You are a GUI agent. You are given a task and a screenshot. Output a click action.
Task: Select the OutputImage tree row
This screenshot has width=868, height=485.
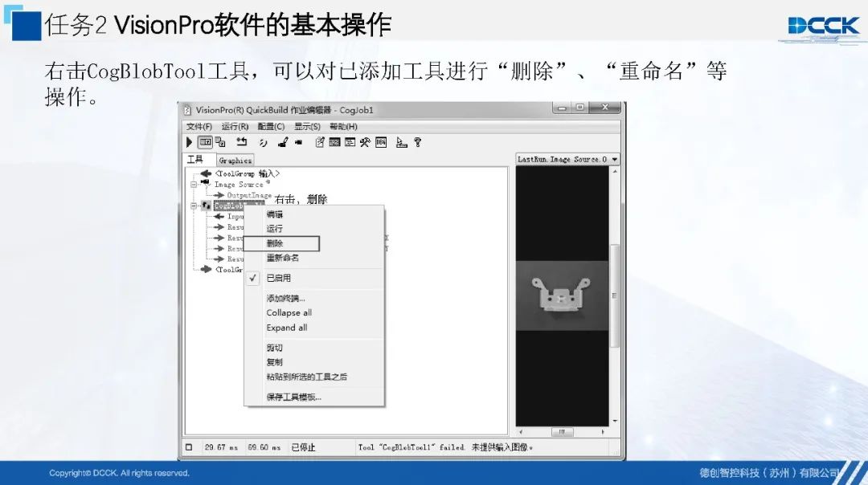coord(249,195)
